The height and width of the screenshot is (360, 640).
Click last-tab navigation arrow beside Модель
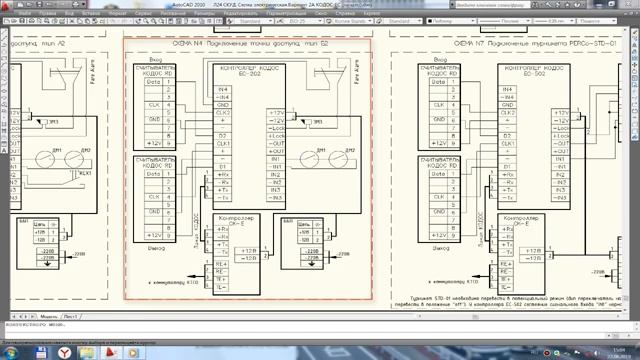[x=32, y=316]
